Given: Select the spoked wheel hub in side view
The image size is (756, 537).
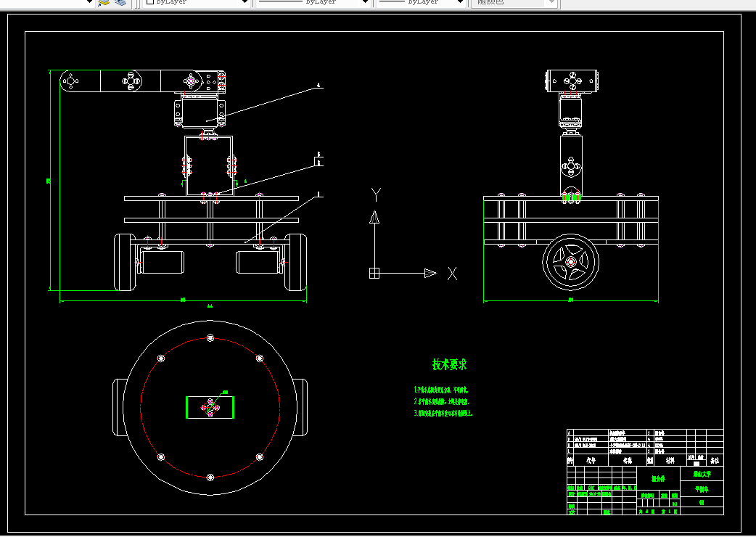Looking at the screenshot, I should pyautogui.click(x=571, y=262).
